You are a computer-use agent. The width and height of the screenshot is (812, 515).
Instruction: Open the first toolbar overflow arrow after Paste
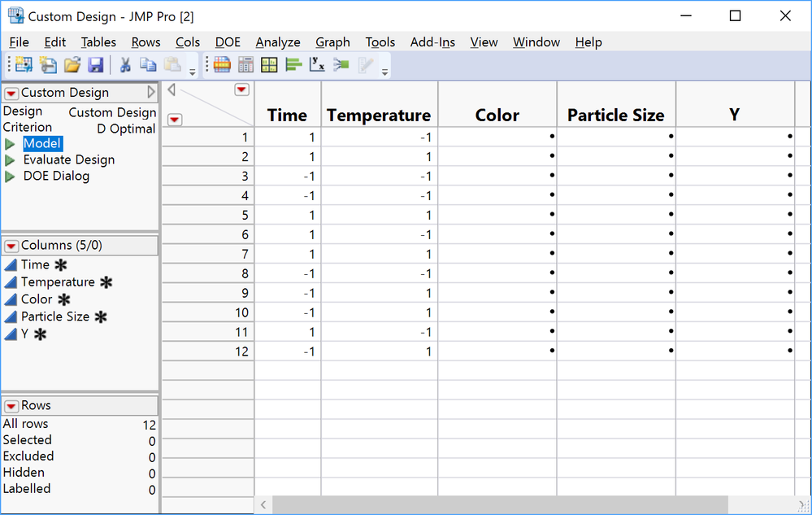[192, 72]
